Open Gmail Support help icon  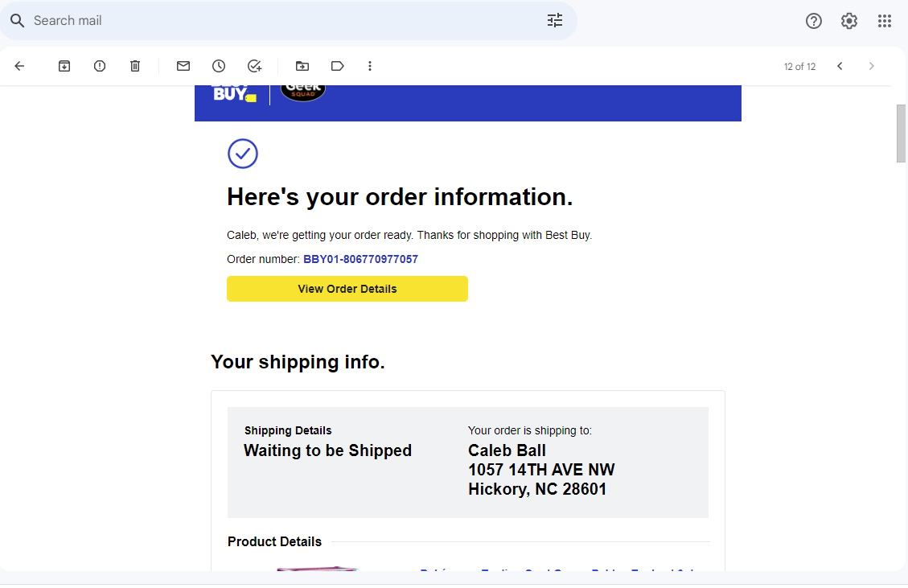pyautogui.click(x=814, y=21)
